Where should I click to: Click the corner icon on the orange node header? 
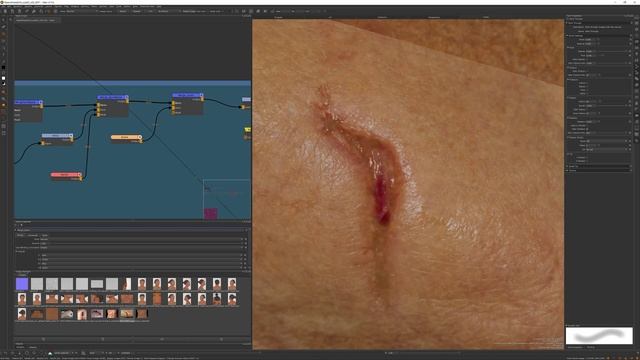(x=140, y=137)
